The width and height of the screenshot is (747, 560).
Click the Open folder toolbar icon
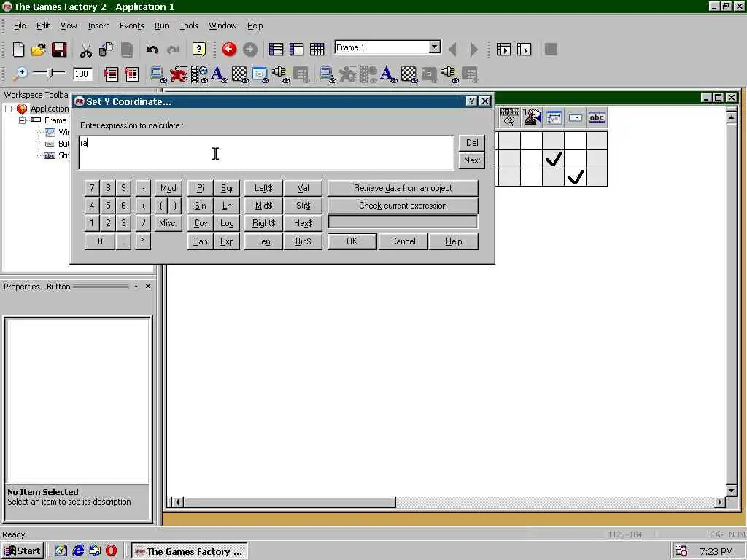coord(39,50)
